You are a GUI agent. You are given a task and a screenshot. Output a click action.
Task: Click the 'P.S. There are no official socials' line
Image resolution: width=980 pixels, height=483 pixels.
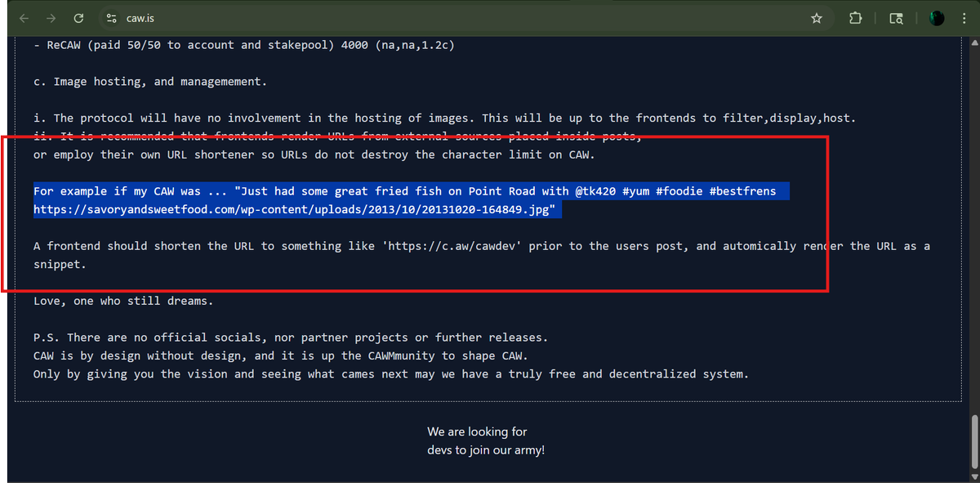coord(291,338)
